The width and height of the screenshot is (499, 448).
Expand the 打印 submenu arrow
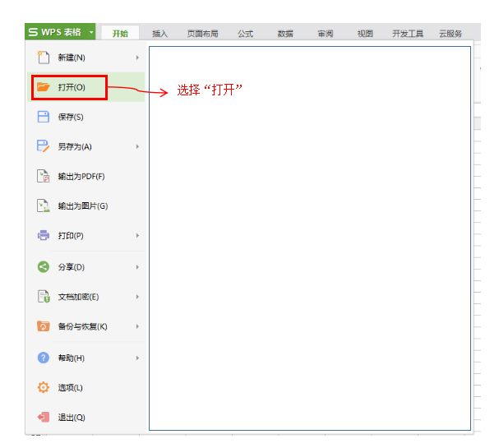[137, 235]
